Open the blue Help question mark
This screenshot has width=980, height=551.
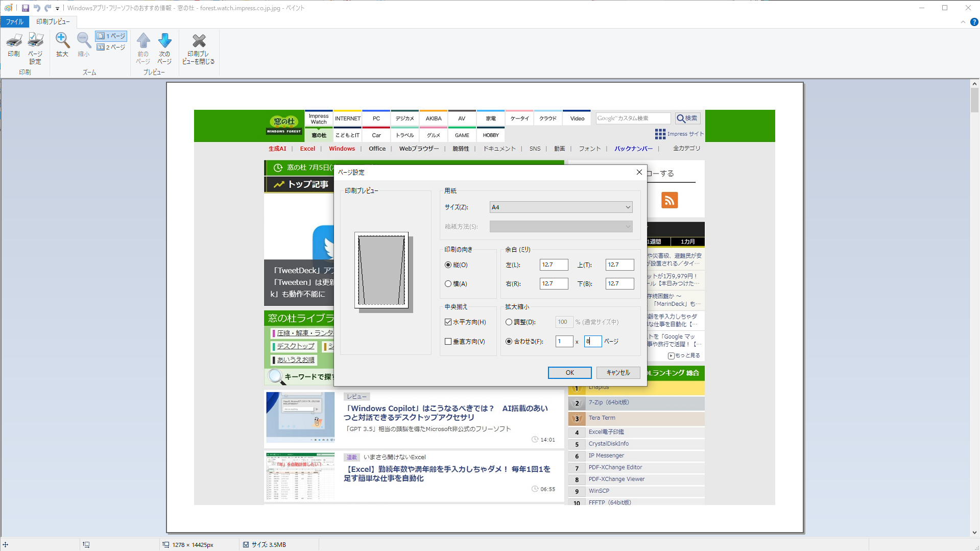(974, 22)
